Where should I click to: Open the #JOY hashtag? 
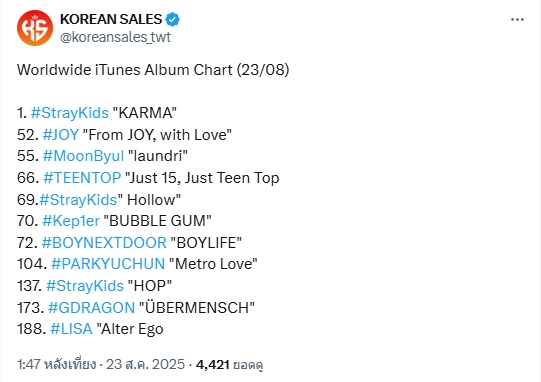point(61,135)
